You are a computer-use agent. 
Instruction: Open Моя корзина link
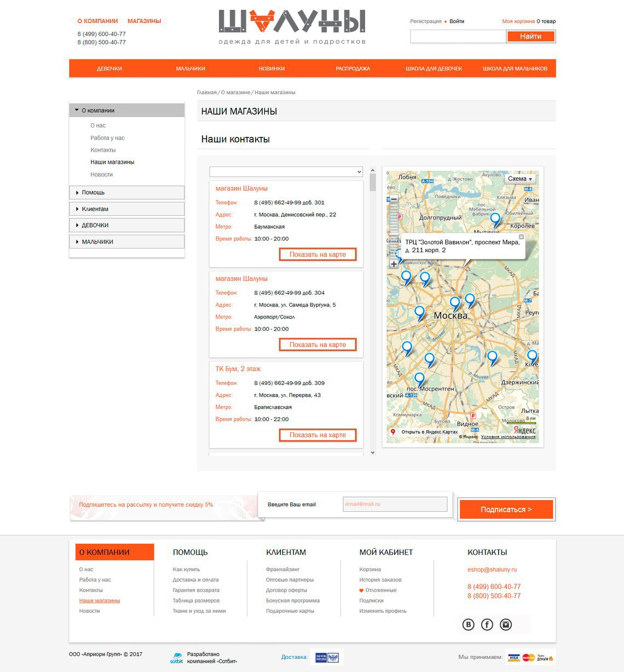pos(518,21)
